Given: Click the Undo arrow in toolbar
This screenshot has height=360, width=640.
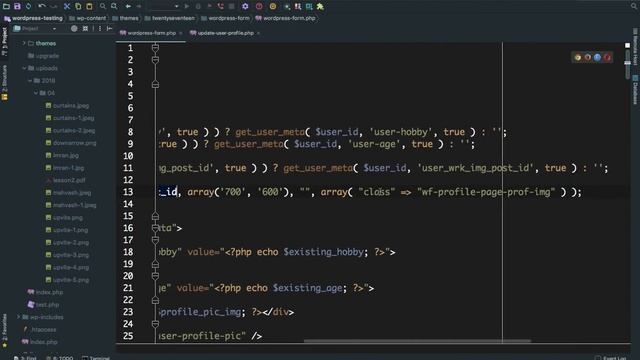Looking at the screenshot, I should [x=42, y=6].
